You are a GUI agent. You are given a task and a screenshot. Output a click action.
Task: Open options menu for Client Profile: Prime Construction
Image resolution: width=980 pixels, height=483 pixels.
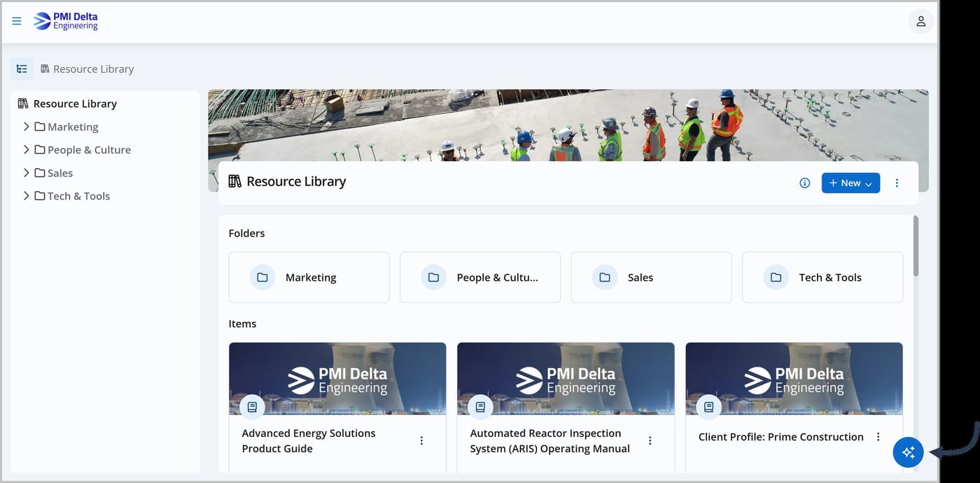click(878, 437)
